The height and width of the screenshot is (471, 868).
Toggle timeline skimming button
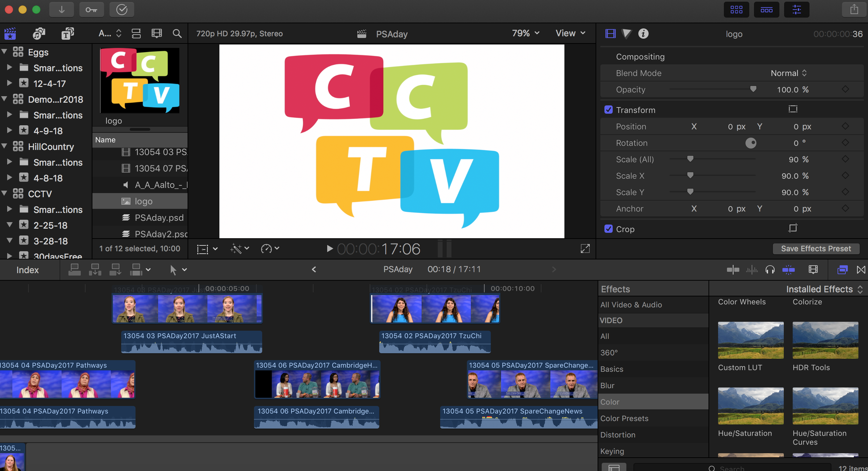pos(733,270)
